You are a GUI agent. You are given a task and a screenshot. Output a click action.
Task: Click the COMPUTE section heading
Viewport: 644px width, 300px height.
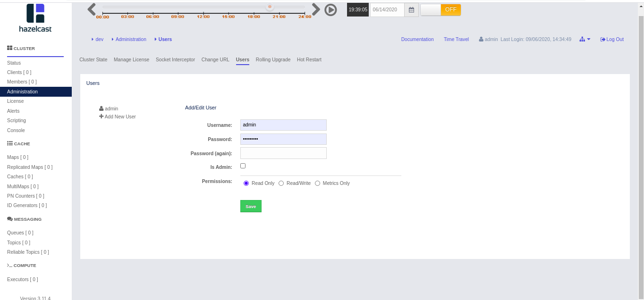pos(22,265)
